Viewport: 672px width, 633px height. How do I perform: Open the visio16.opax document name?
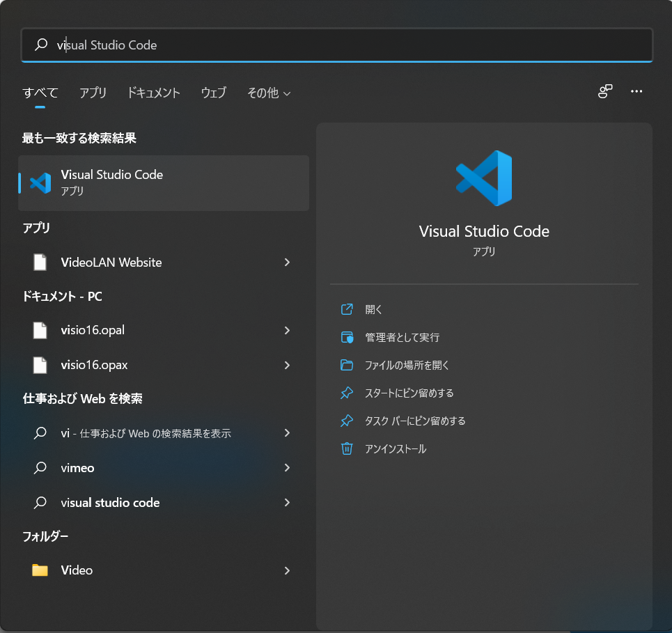94,365
